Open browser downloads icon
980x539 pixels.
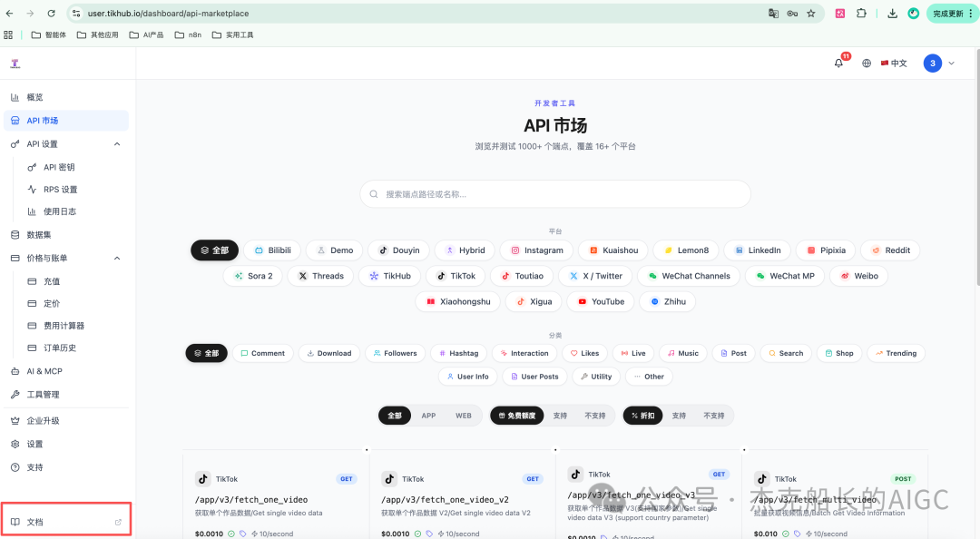pyautogui.click(x=893, y=13)
